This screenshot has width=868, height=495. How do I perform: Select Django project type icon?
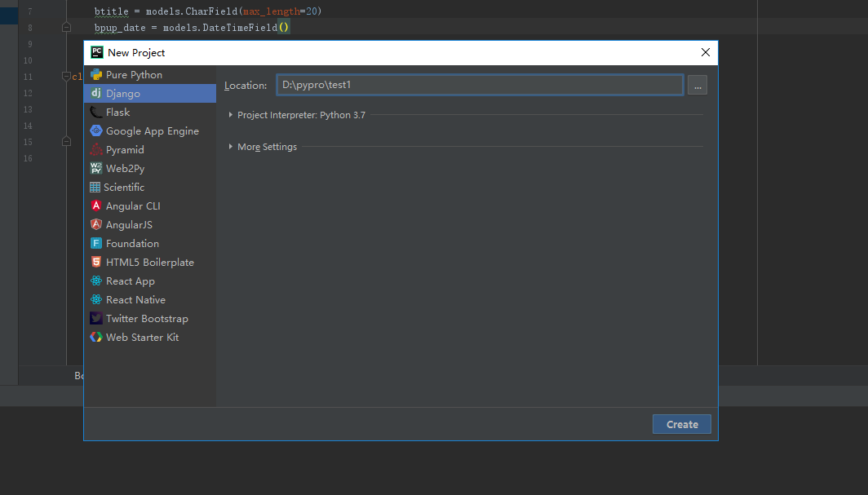click(x=96, y=93)
